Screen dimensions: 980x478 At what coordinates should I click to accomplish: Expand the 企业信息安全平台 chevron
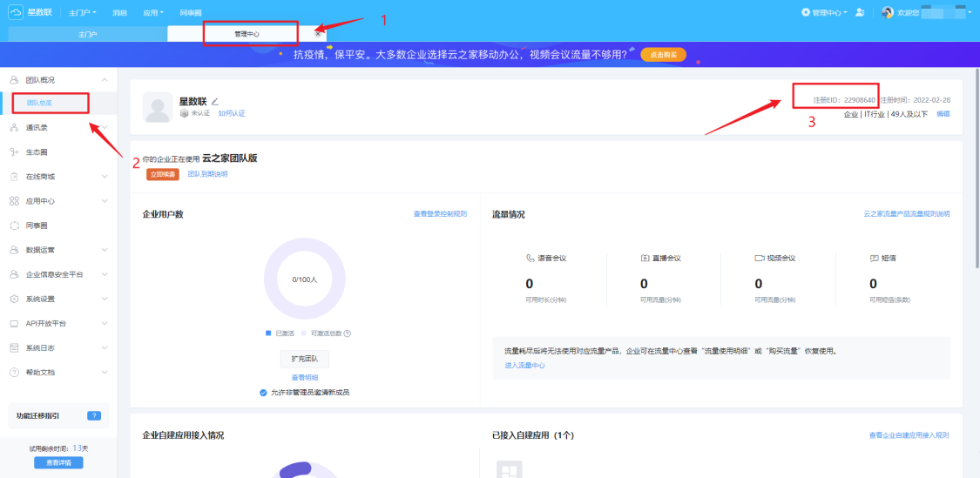pyautogui.click(x=105, y=274)
